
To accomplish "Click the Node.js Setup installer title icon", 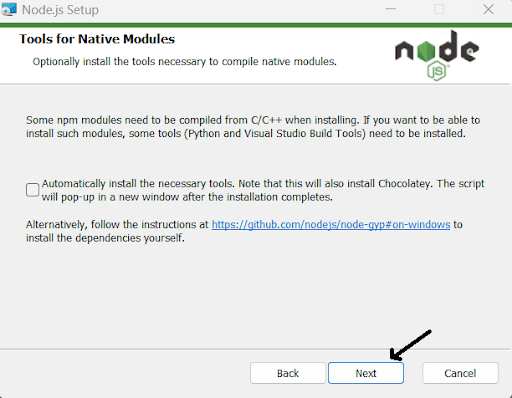I will point(9,9).
